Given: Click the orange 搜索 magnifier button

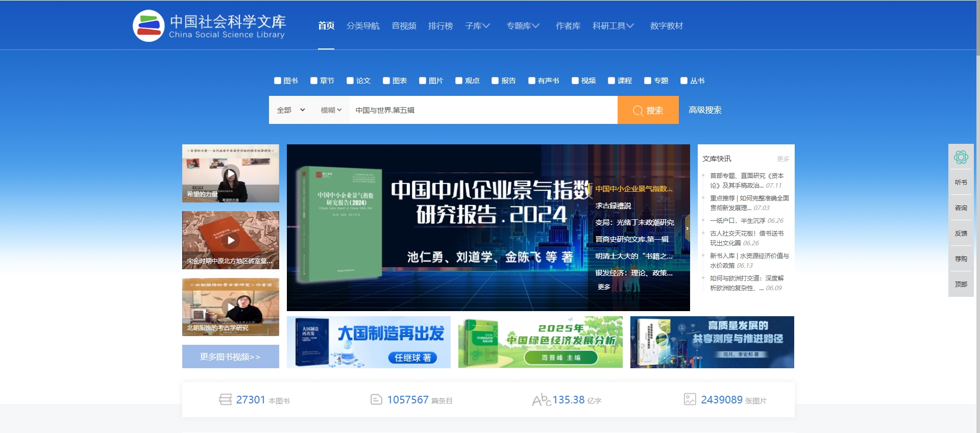Looking at the screenshot, I should click(648, 110).
